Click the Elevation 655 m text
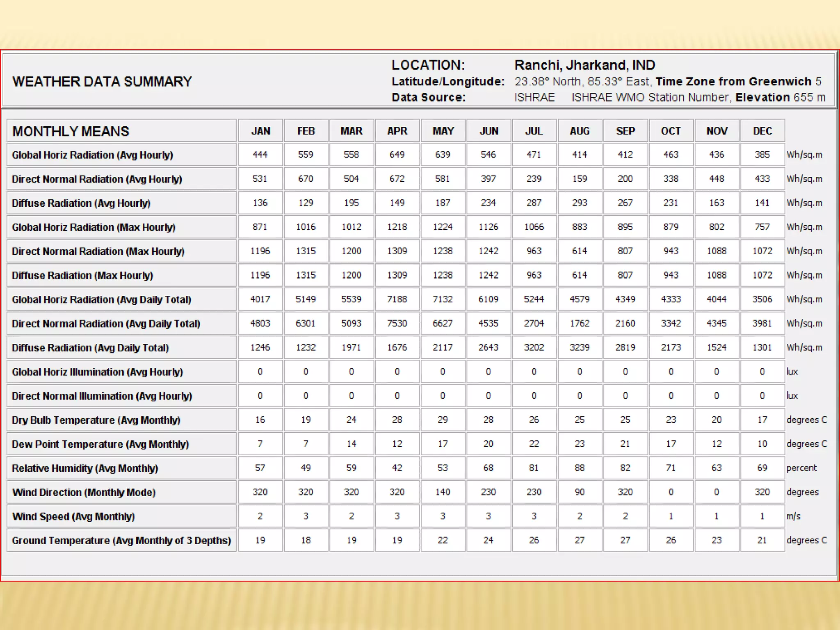This screenshot has height=630, width=840. tap(780, 98)
